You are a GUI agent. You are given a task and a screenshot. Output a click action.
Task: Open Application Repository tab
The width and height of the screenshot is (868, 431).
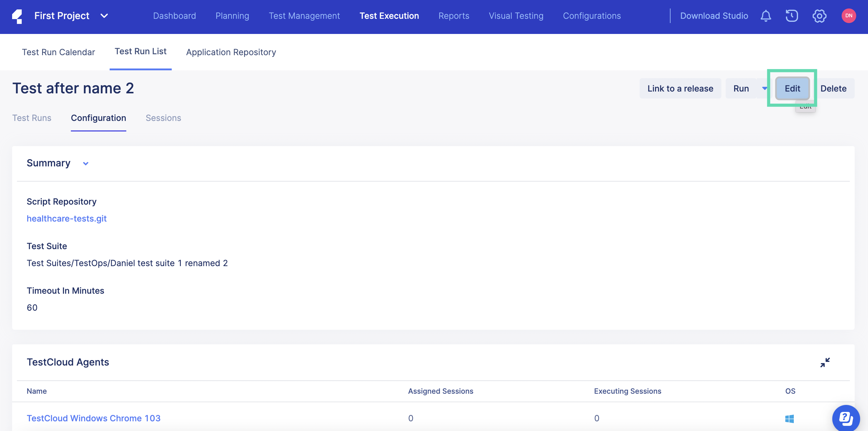(231, 52)
